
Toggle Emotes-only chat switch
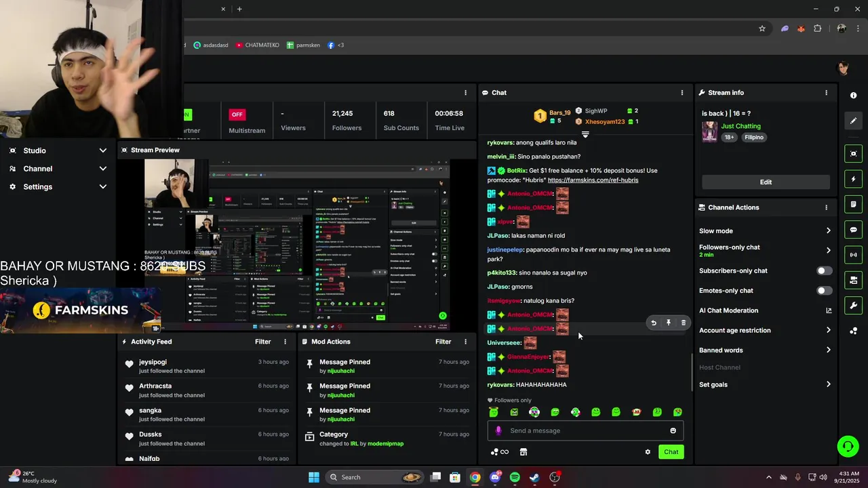[x=824, y=291]
